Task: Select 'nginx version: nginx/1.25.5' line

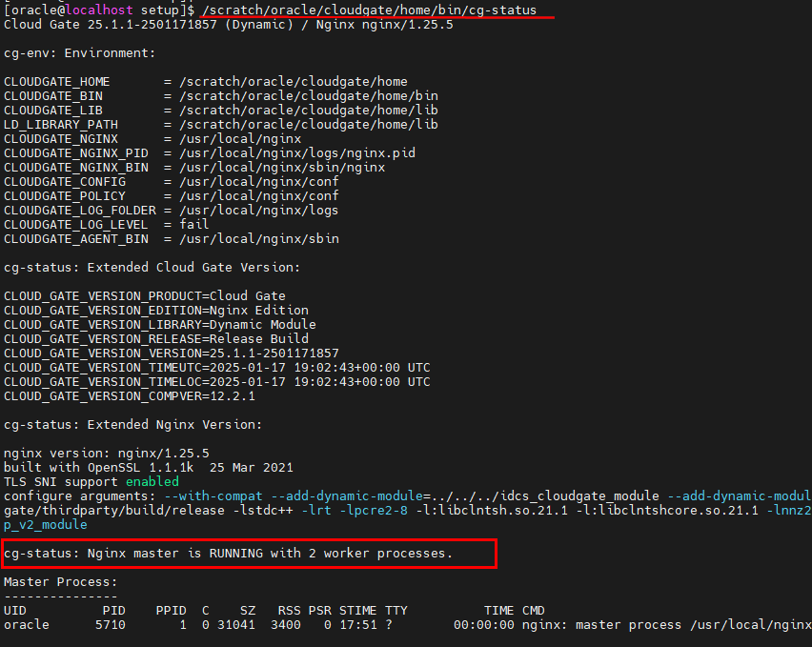Action: point(106,453)
